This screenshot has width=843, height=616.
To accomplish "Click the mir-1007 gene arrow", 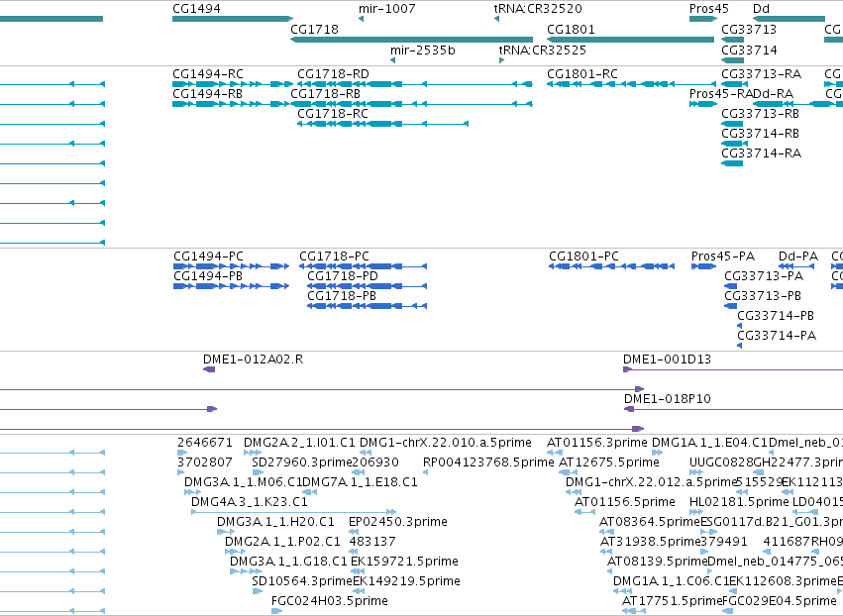I will [x=361, y=19].
